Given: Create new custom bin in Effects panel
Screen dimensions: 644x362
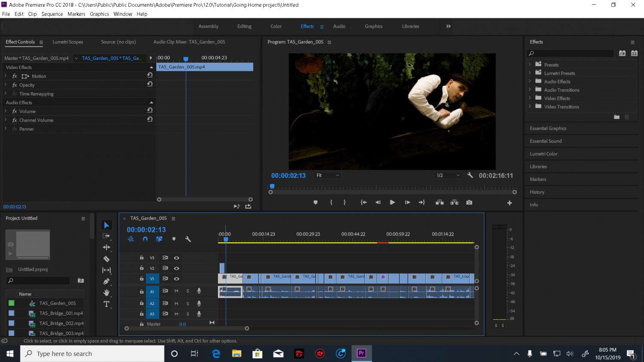Looking at the screenshot, I should pos(617,117).
